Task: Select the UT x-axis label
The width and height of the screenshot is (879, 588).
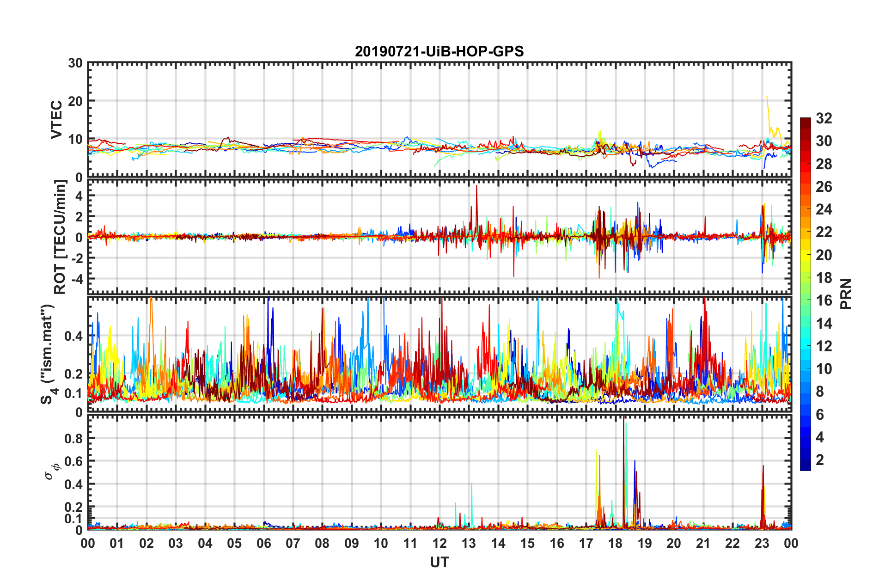Action: (x=439, y=562)
